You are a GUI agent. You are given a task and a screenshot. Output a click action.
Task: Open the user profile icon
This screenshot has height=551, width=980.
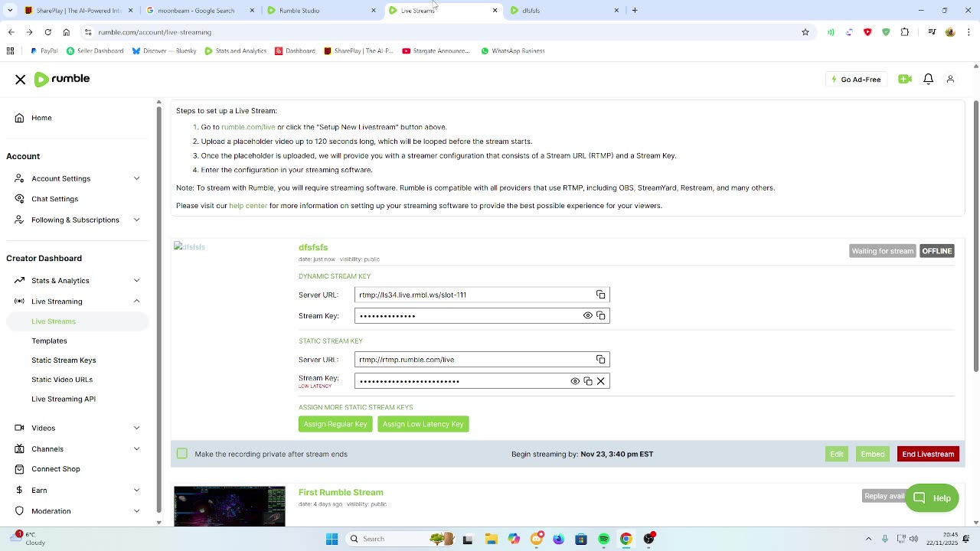point(950,80)
